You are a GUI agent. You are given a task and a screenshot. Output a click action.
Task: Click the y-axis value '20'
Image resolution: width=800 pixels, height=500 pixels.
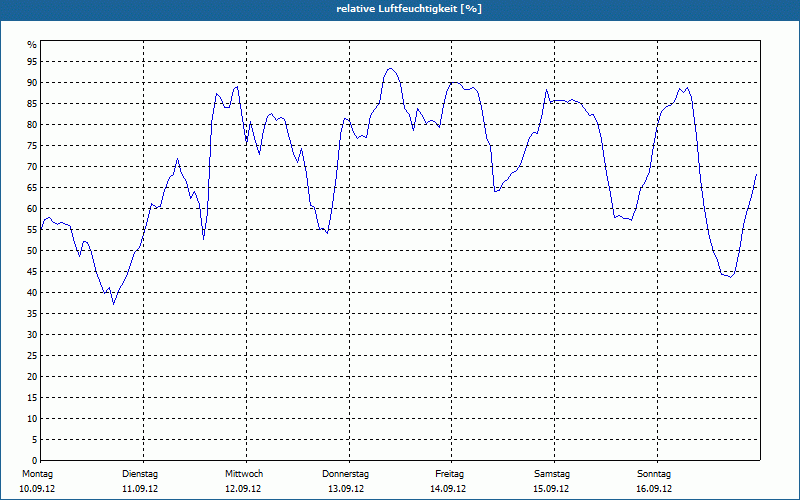(x=32, y=377)
